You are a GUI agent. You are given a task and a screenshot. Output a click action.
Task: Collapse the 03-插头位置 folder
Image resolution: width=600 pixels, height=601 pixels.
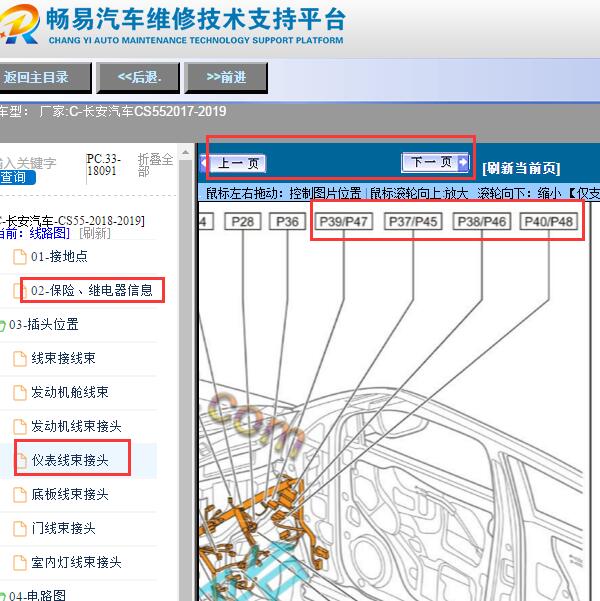pos(43,325)
